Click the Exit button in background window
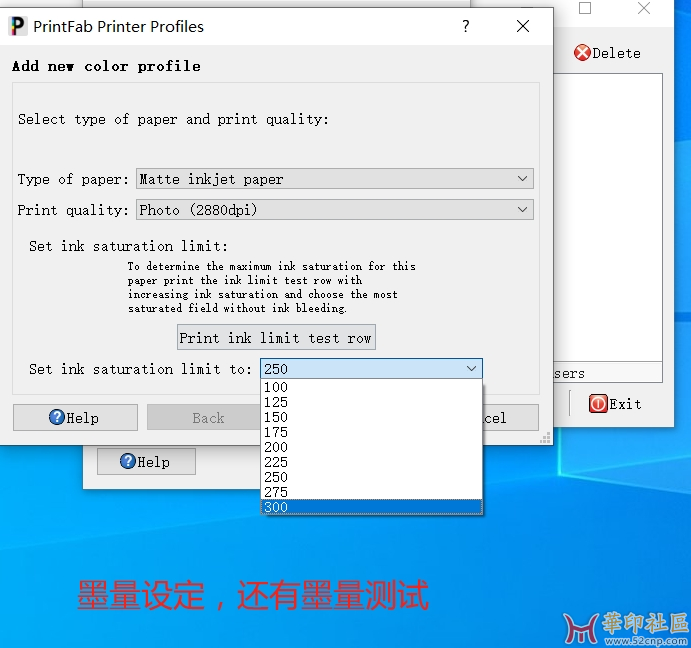 point(615,403)
